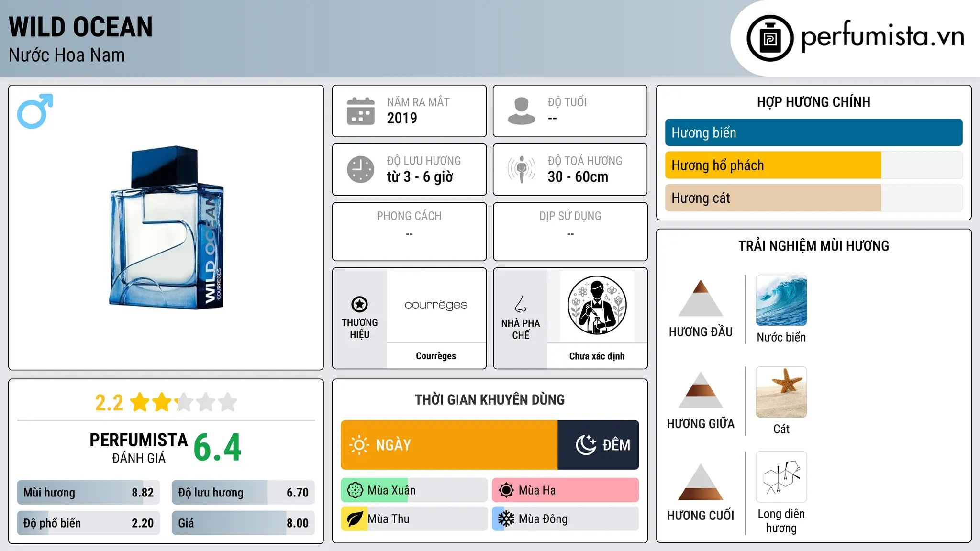Click the calendar icon beside NĂM RA MẮT

point(360,111)
